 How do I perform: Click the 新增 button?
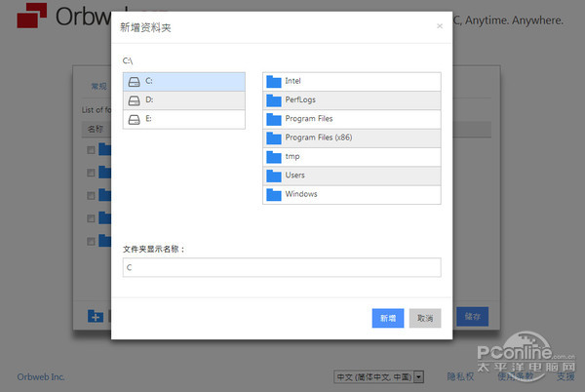tap(387, 318)
